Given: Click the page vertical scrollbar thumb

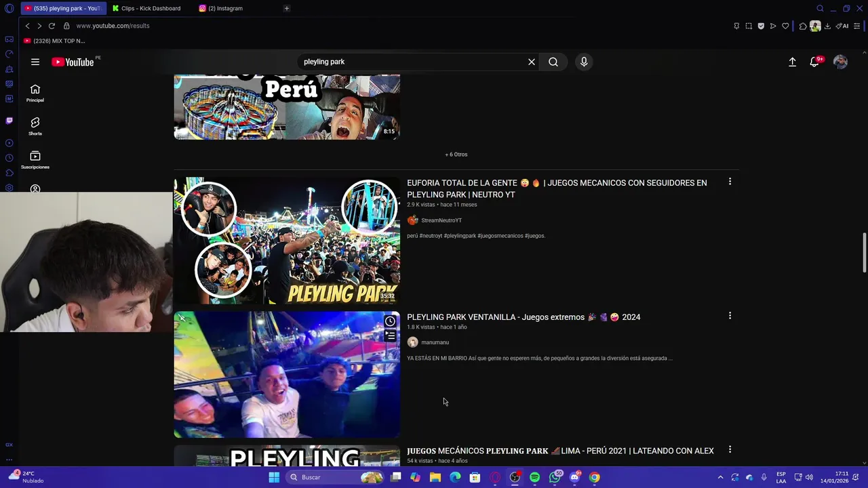Looking at the screenshot, I should (x=864, y=253).
